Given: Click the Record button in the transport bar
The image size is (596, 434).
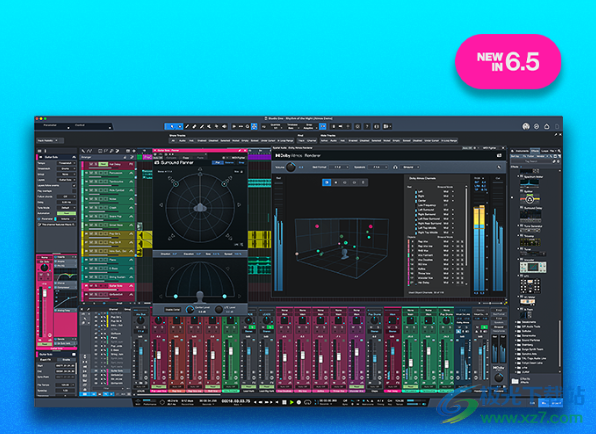Looking at the screenshot, I should point(299,402).
